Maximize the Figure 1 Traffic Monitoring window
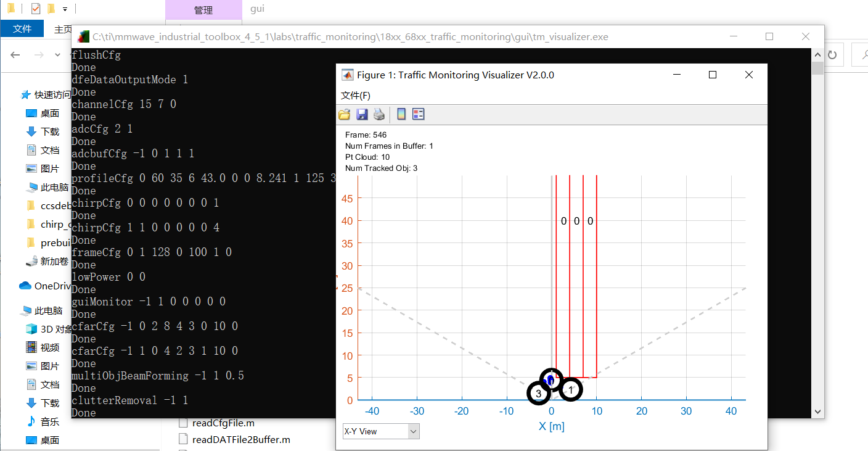The width and height of the screenshot is (868, 451). (713, 75)
